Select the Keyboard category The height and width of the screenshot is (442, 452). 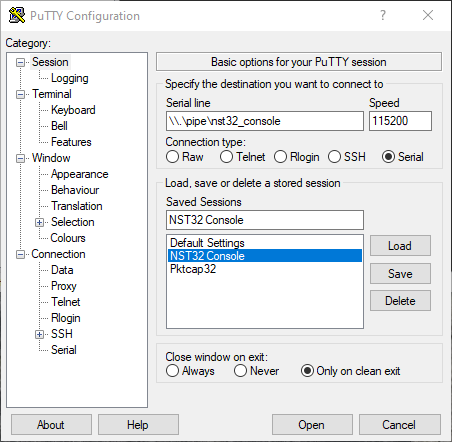[73, 110]
